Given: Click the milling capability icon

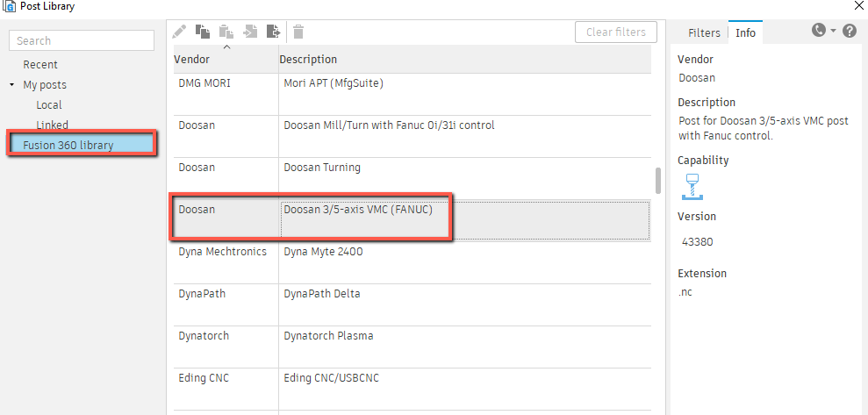Looking at the screenshot, I should pos(692,187).
